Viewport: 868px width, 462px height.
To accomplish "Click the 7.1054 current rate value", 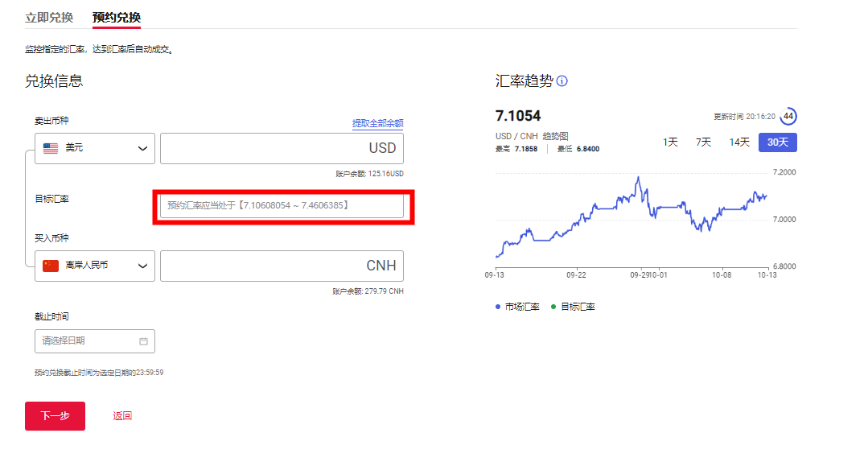I will (x=518, y=116).
